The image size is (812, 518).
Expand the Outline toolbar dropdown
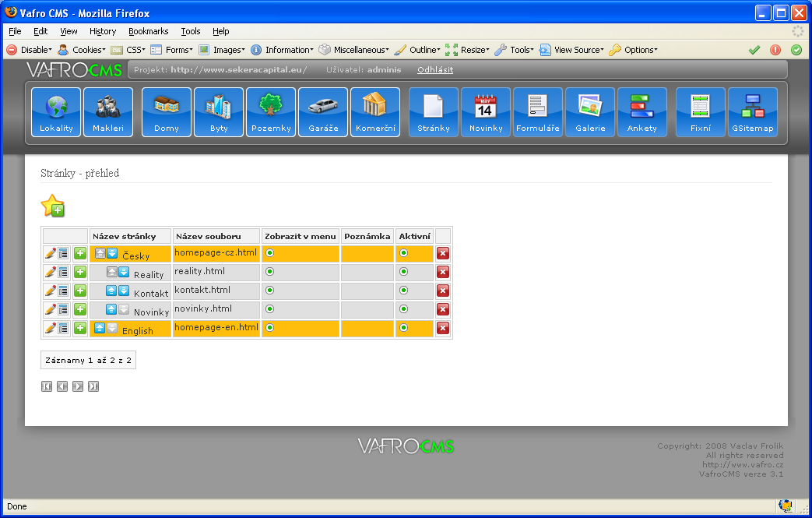point(417,50)
